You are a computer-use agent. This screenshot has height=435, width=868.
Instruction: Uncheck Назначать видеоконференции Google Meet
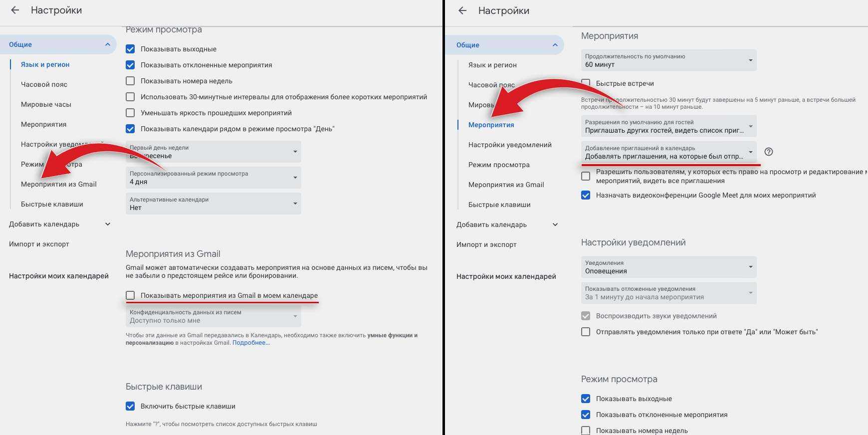(x=586, y=195)
